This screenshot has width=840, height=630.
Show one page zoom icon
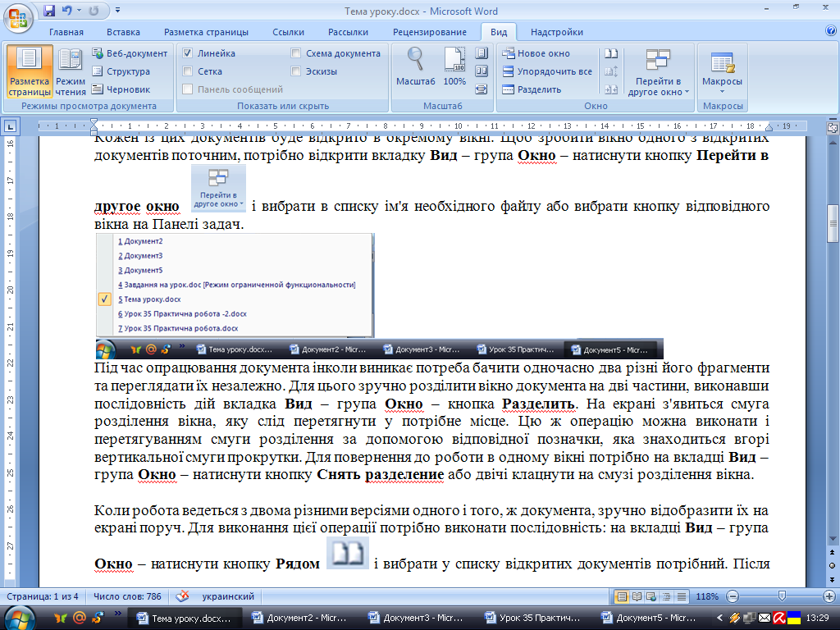[x=482, y=53]
